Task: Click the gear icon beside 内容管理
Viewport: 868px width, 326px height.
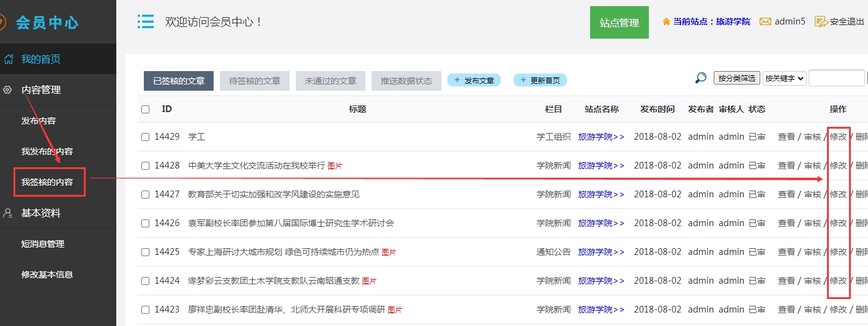Action: 8,90
